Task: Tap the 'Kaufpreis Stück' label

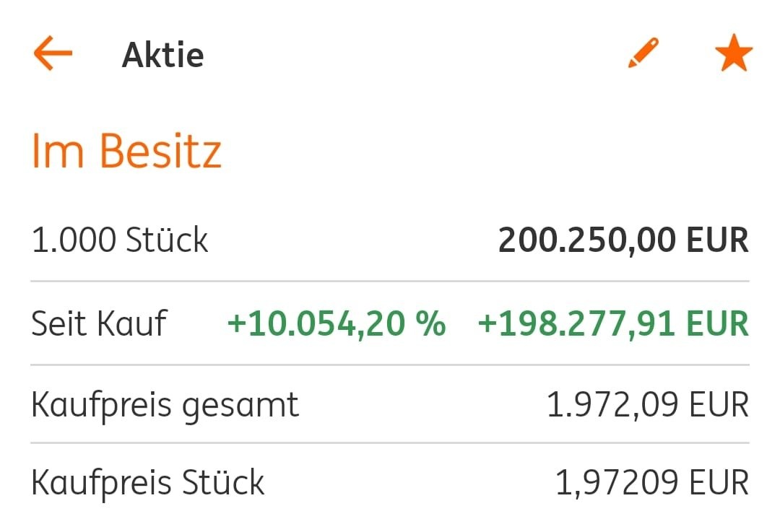Action: tap(148, 482)
